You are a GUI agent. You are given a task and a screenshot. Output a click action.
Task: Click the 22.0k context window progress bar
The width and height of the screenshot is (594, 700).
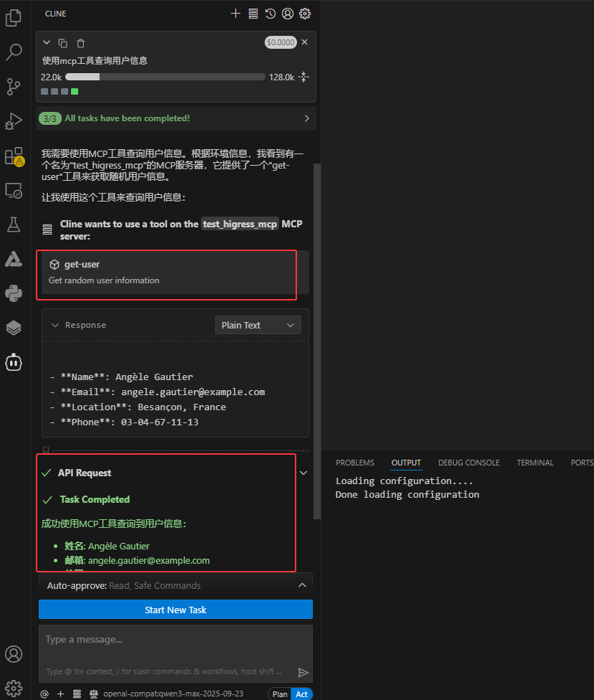click(x=165, y=77)
